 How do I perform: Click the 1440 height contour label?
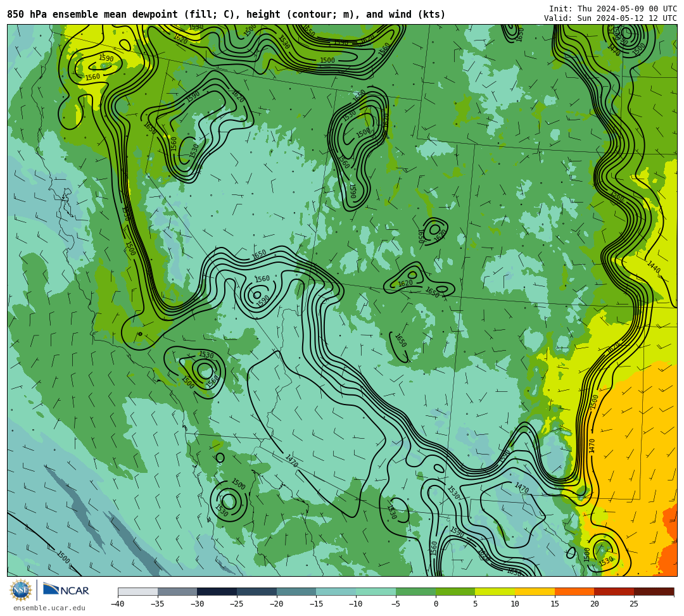tap(654, 267)
